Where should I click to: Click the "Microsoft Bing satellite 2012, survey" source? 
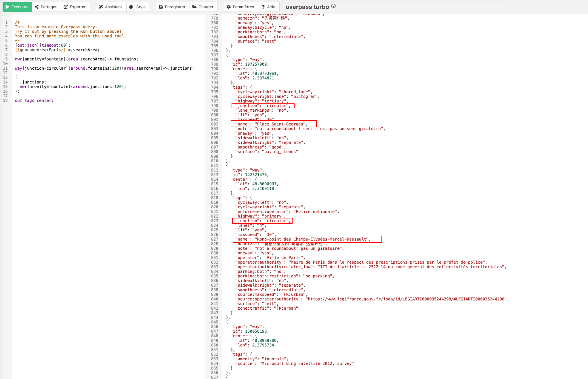(x=307, y=363)
